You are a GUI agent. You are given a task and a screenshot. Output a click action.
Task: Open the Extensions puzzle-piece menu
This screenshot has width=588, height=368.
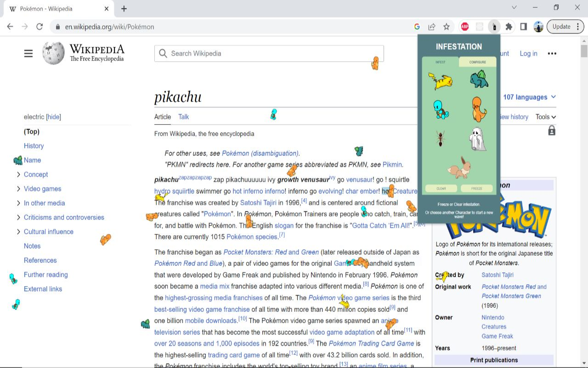(509, 27)
